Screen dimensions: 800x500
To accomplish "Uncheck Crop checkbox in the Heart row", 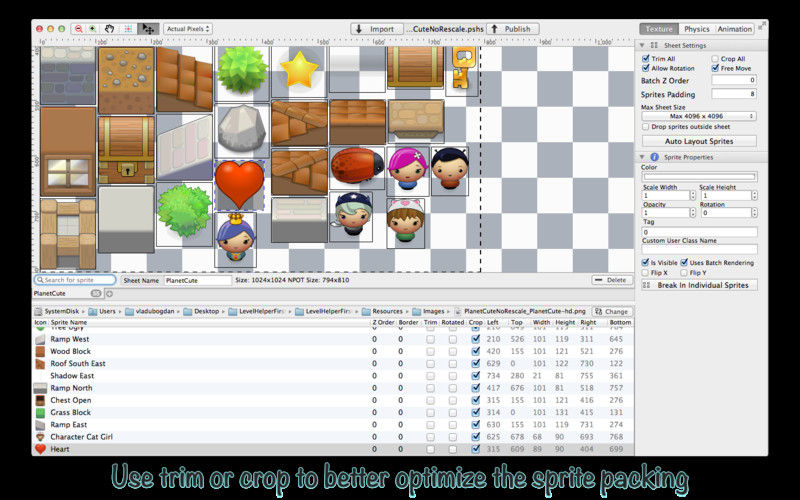I will click(x=476, y=449).
